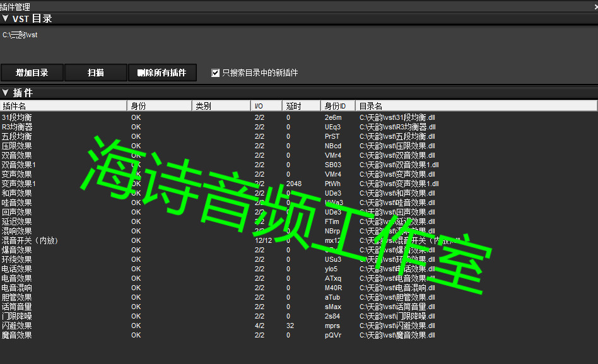Select the 31段均衡 plugin row
This screenshot has width=598, height=364.
(299, 117)
